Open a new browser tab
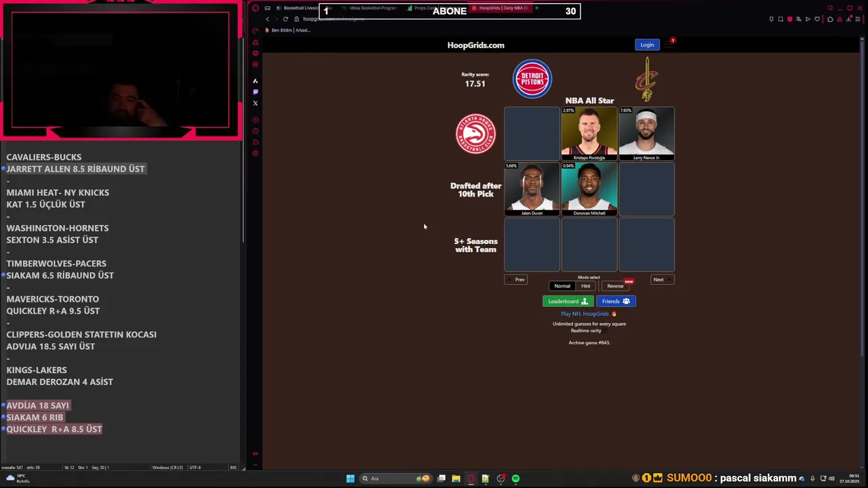Screen dimensions: 868x488 click(x=537, y=8)
